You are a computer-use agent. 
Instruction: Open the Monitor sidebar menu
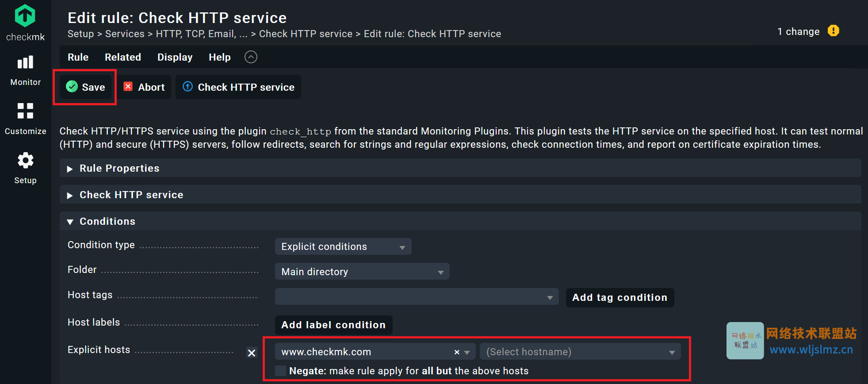pyautogui.click(x=25, y=70)
